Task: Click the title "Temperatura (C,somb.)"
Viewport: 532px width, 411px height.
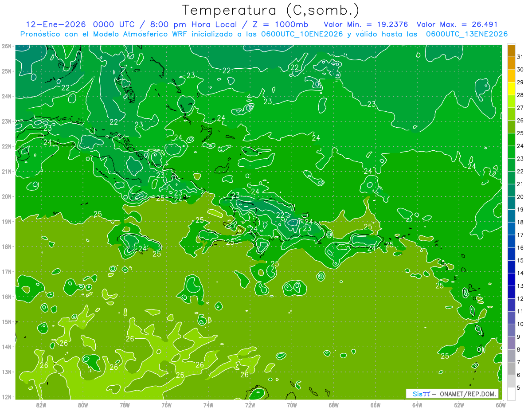Action: (270, 10)
